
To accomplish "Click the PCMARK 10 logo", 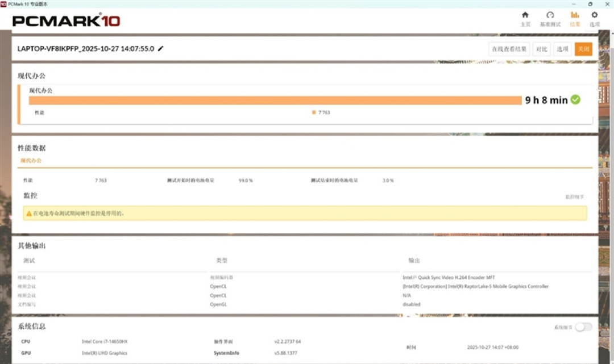I will pyautogui.click(x=66, y=20).
